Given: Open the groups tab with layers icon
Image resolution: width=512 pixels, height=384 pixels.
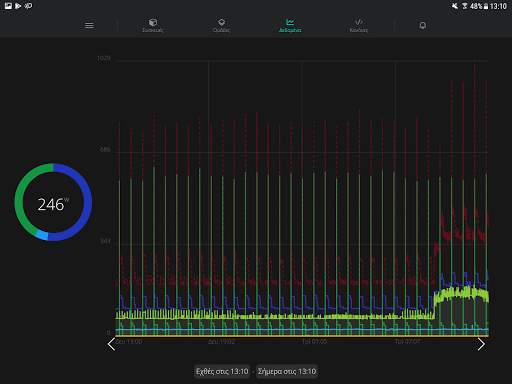Looking at the screenshot, I should (221, 25).
